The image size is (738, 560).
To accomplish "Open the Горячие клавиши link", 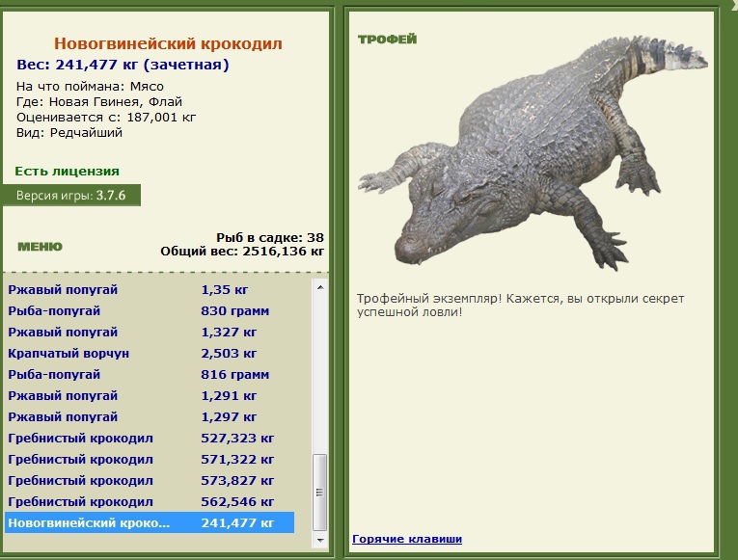I will click(x=407, y=539).
